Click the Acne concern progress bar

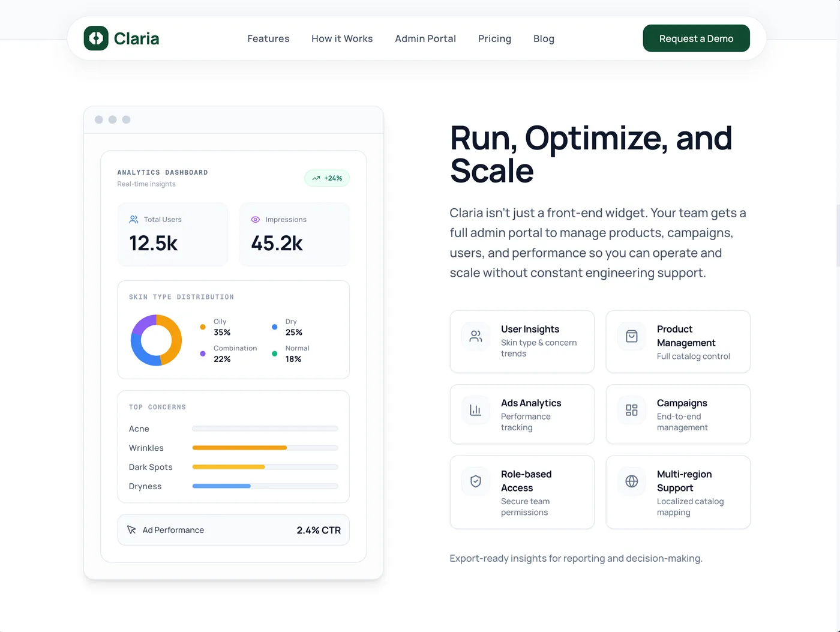coord(265,429)
